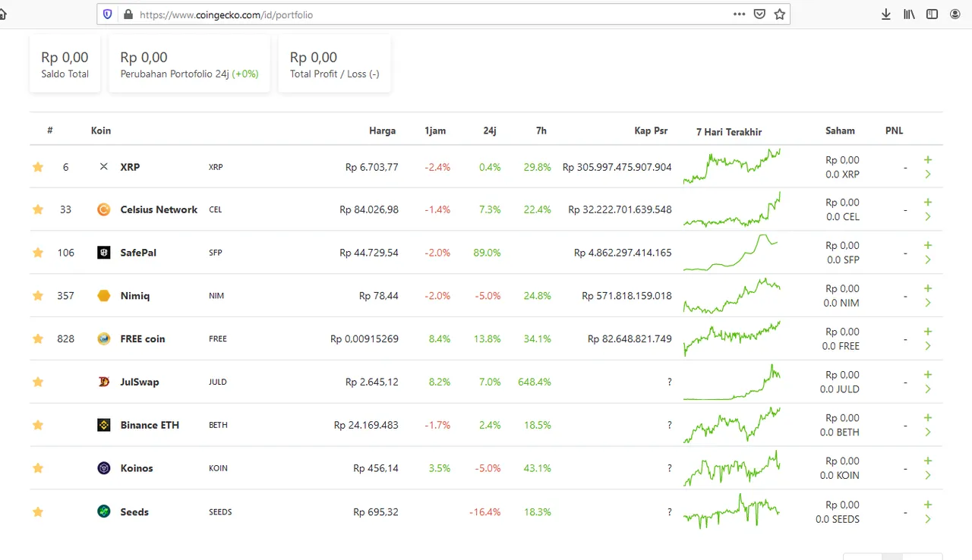Viewport: 972px width, 560px height.
Task: Click the Seeds coin logo
Action: (104, 512)
